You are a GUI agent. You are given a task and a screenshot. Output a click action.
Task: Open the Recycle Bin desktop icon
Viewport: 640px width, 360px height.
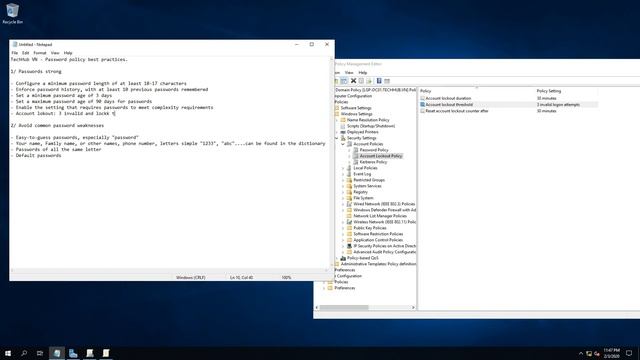[x=12, y=13]
